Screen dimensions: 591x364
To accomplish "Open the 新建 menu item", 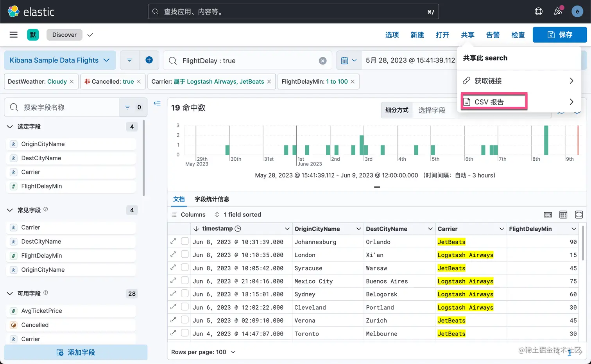I will click(x=417, y=35).
